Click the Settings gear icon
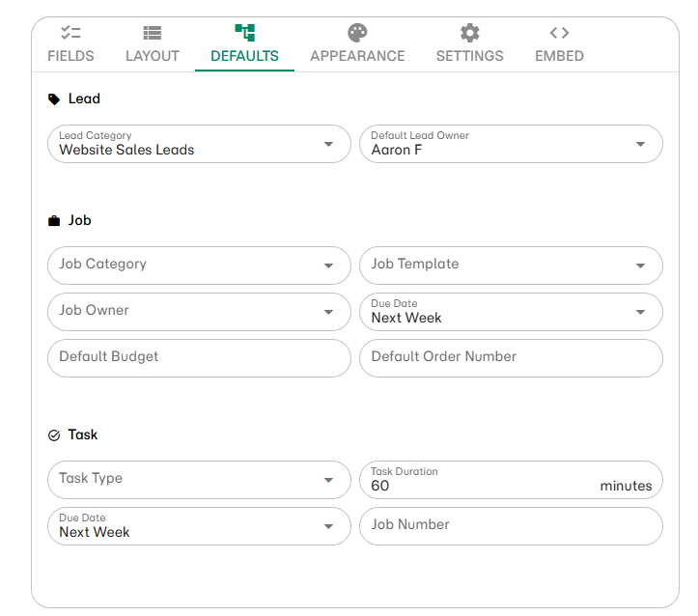This screenshot has height=616, width=698. coord(469,33)
